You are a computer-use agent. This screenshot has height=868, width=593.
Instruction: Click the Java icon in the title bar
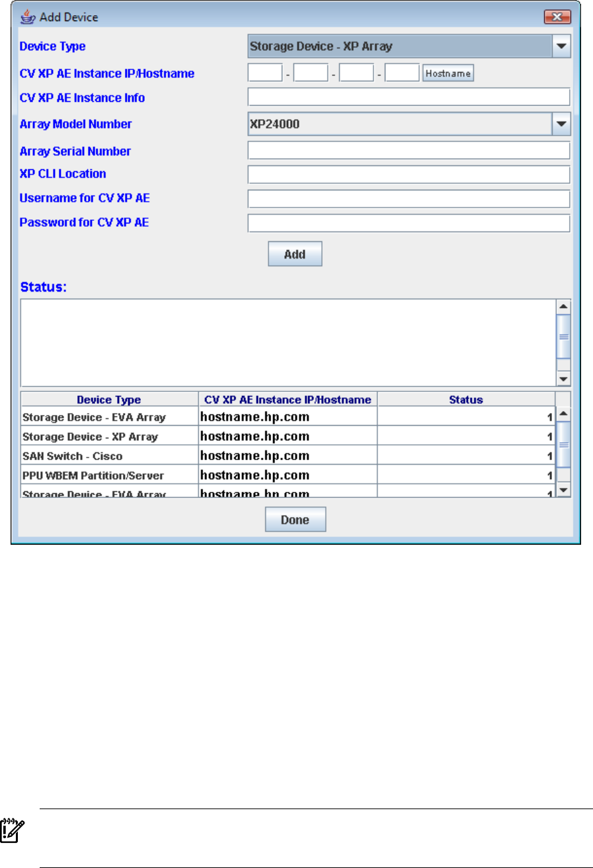28,16
